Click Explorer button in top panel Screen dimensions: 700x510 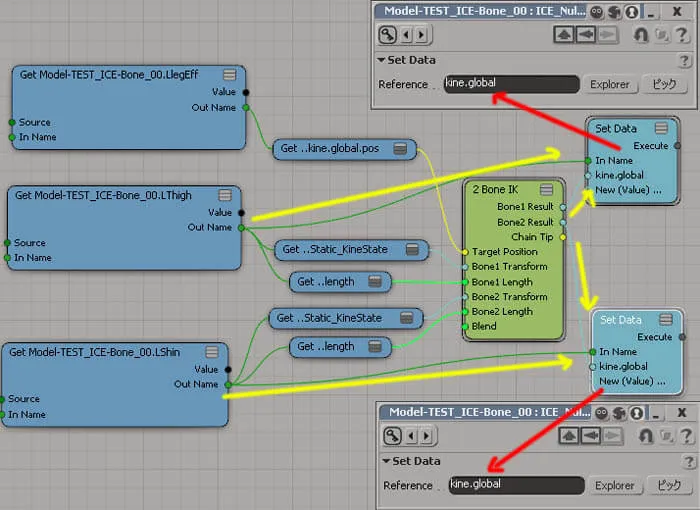[x=609, y=84]
